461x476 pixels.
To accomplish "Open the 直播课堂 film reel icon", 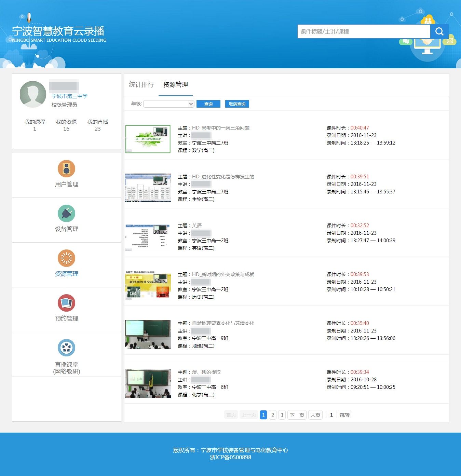I will [66, 348].
